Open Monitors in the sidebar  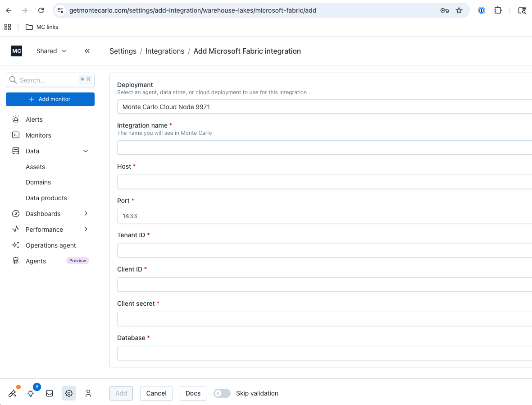pos(38,135)
